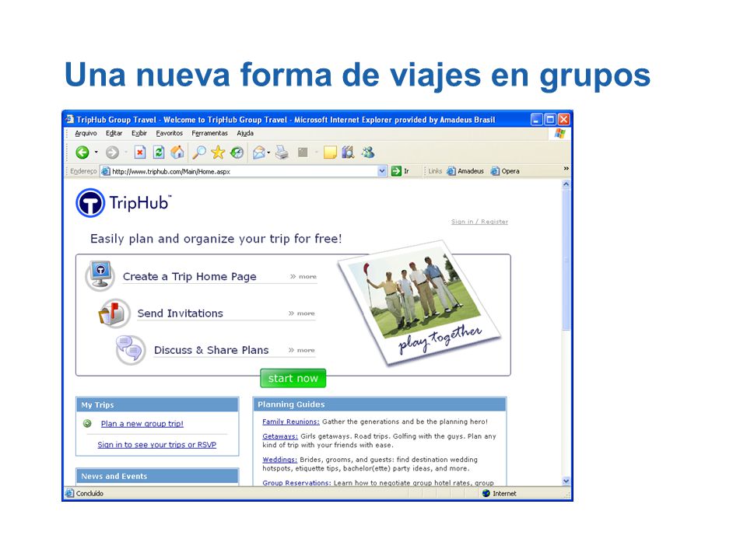The width and height of the screenshot is (747, 560).
Task: Open the Ajuda menu
Action: coord(245,133)
